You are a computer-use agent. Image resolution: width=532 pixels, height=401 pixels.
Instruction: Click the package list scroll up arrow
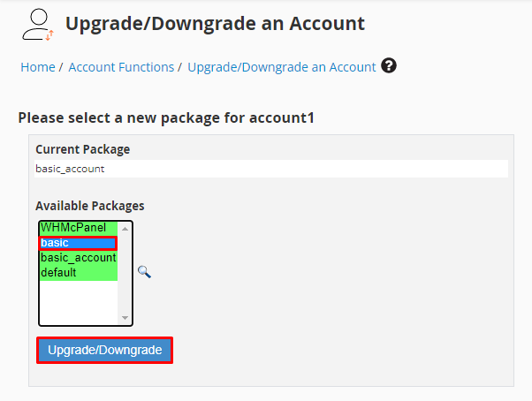pyautogui.click(x=125, y=229)
